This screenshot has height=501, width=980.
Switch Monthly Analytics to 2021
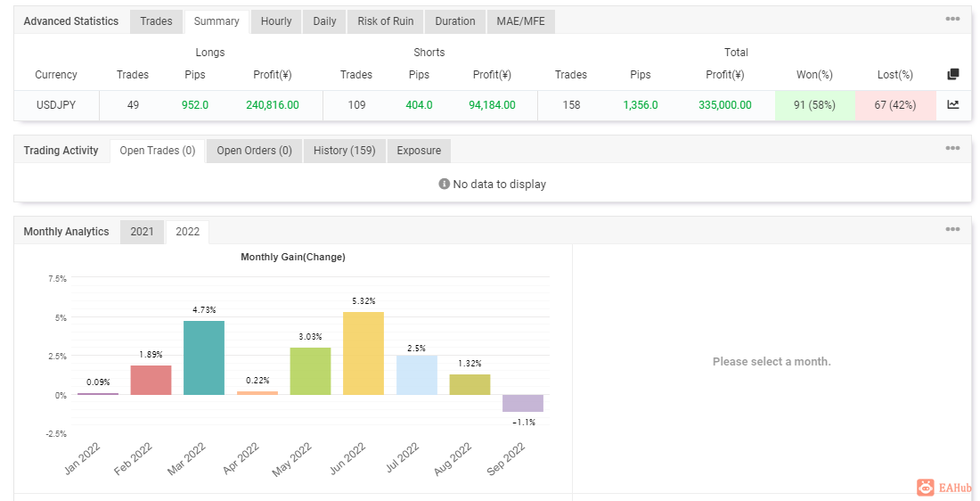142,232
